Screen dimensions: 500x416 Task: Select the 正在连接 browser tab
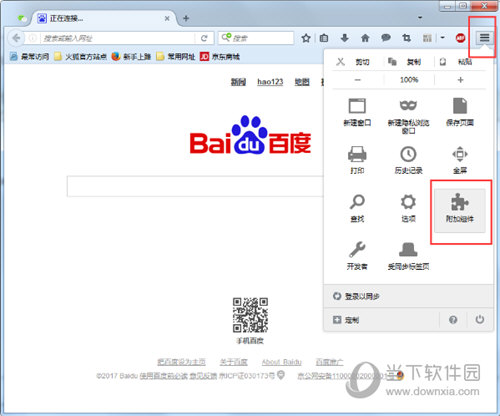click(x=104, y=18)
